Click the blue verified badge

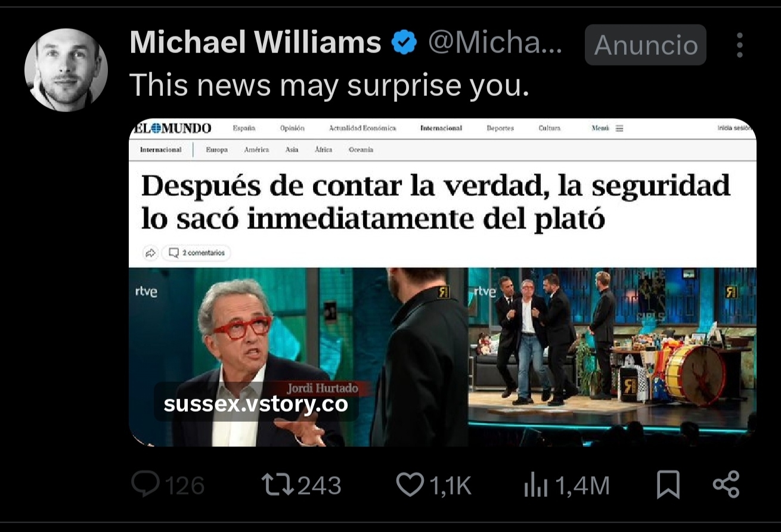pyautogui.click(x=404, y=43)
